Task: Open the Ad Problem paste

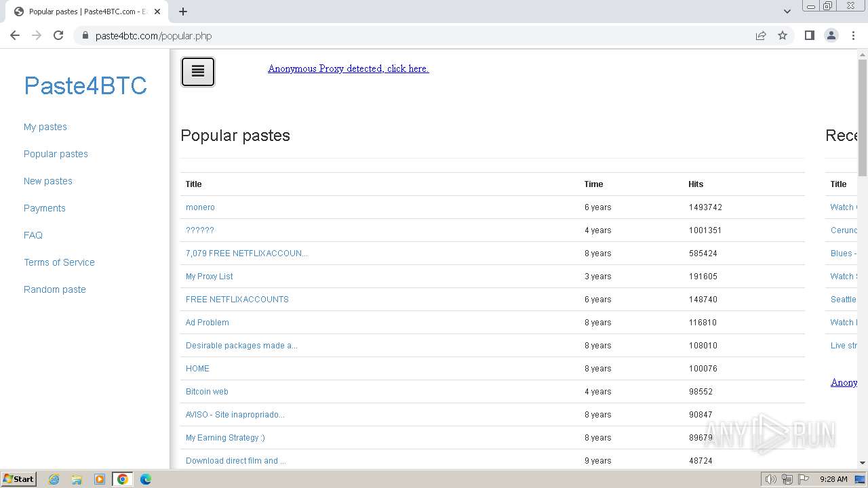Action: tap(208, 323)
